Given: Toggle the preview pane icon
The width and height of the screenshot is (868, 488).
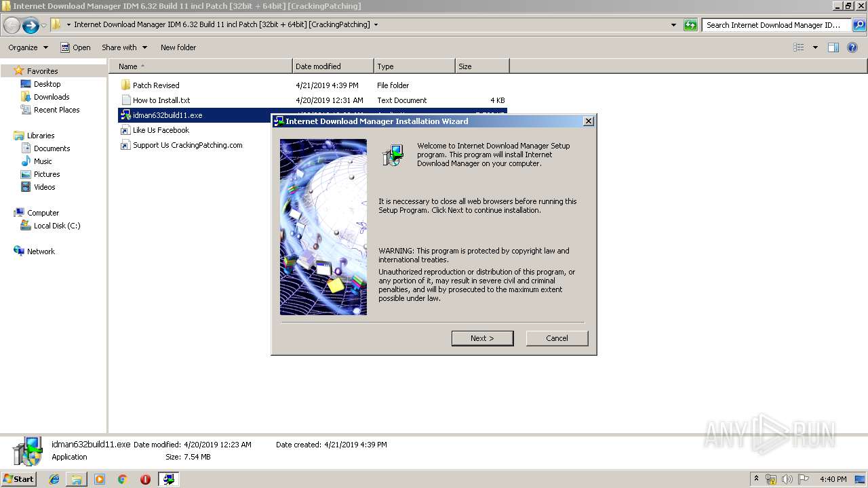Looking at the screenshot, I should tap(833, 47).
